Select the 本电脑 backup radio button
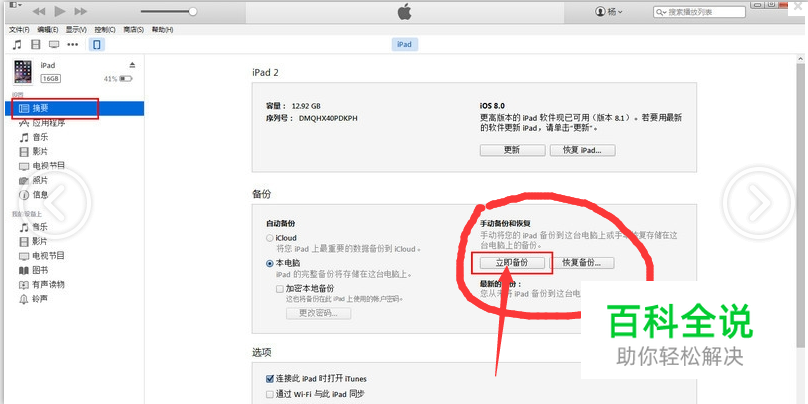808x404 pixels. coord(270,263)
